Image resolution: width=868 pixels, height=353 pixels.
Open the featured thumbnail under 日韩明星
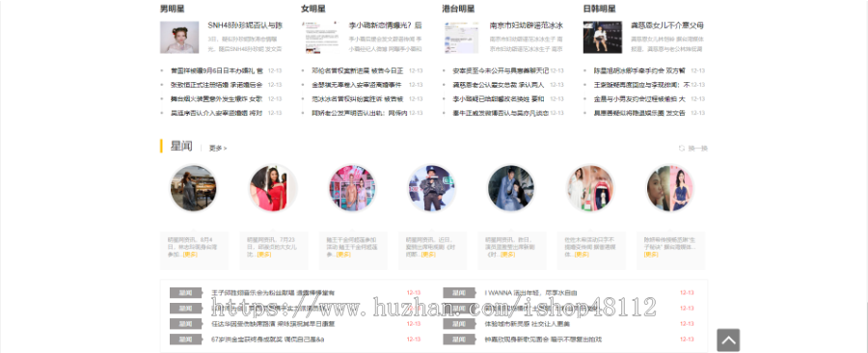603,37
